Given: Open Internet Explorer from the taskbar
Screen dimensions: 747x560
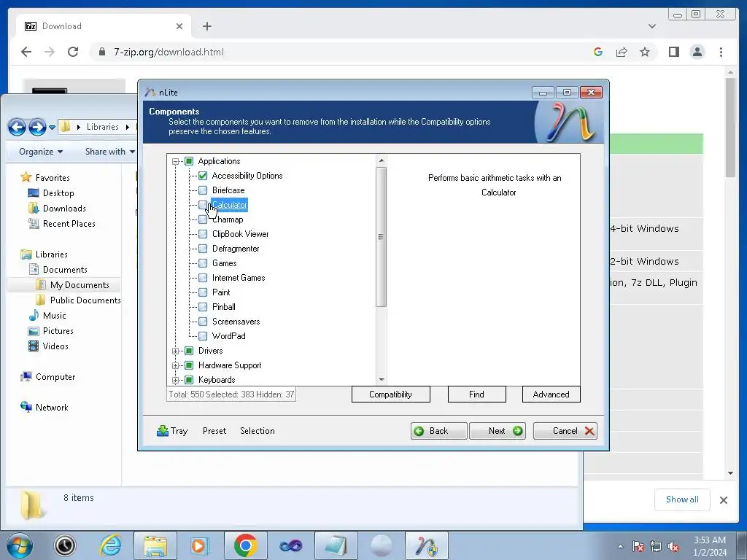Looking at the screenshot, I should click(111, 545).
